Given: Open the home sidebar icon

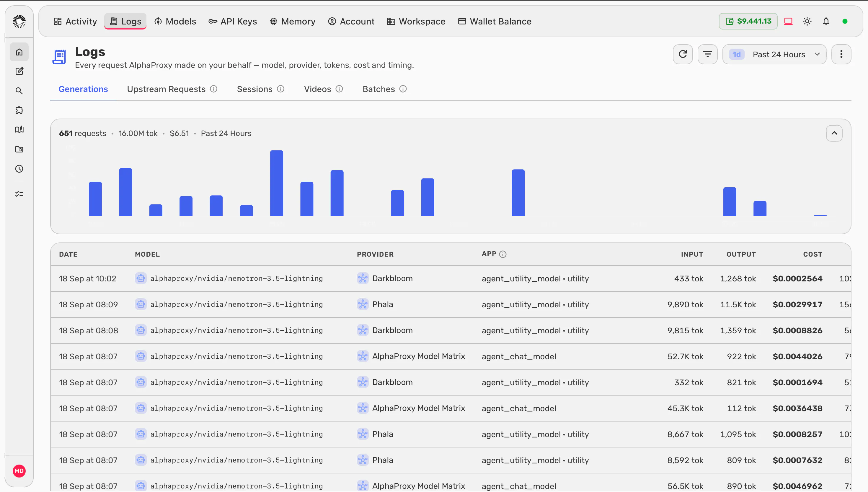Looking at the screenshot, I should click(19, 52).
